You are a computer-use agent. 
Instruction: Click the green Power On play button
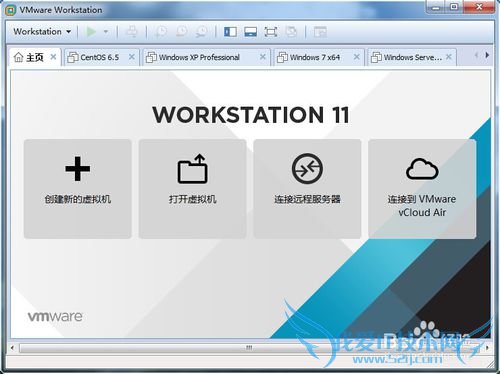click(x=91, y=32)
